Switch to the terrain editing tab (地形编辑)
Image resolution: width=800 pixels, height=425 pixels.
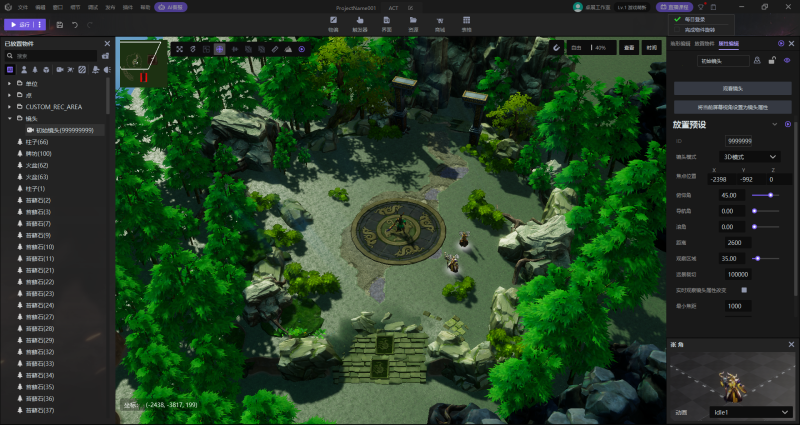tap(680, 44)
